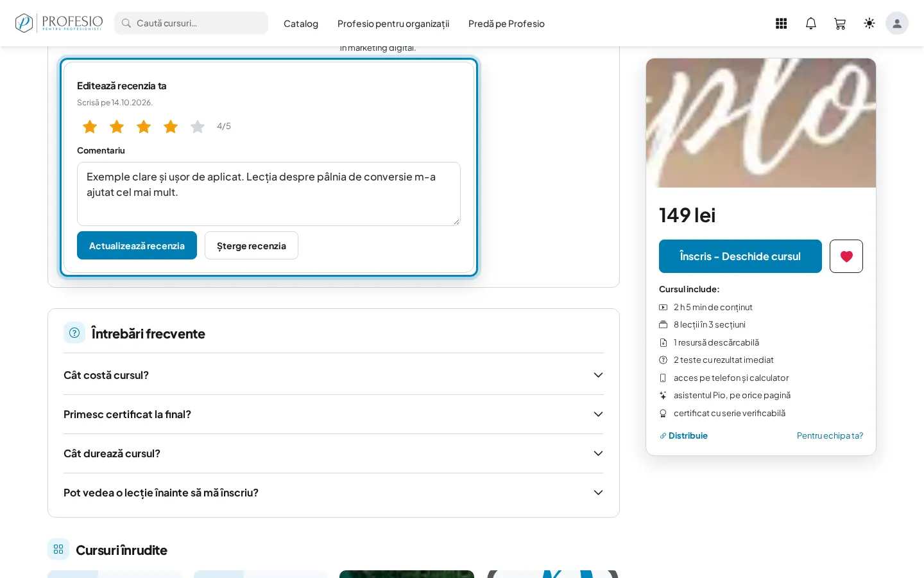Click into the Comentariu text area
924x578 pixels.
click(269, 194)
